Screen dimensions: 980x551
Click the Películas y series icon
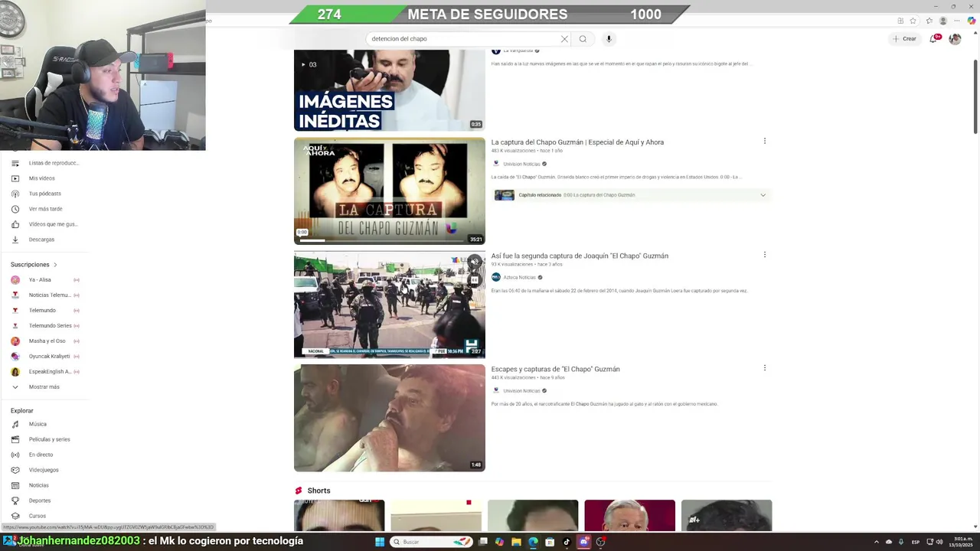click(15, 439)
